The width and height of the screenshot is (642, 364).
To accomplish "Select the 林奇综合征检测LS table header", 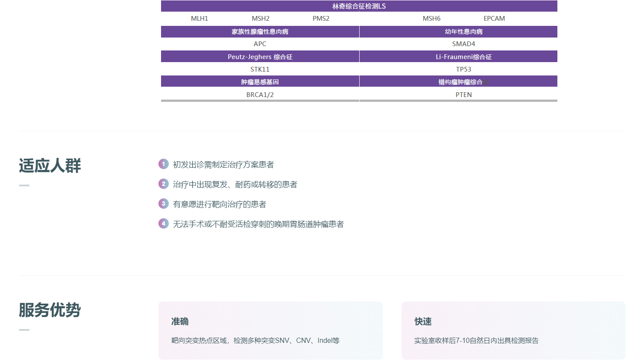I will (x=359, y=6).
